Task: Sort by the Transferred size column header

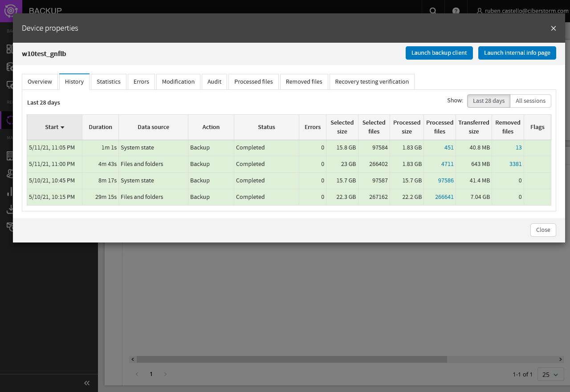Action: (x=474, y=127)
